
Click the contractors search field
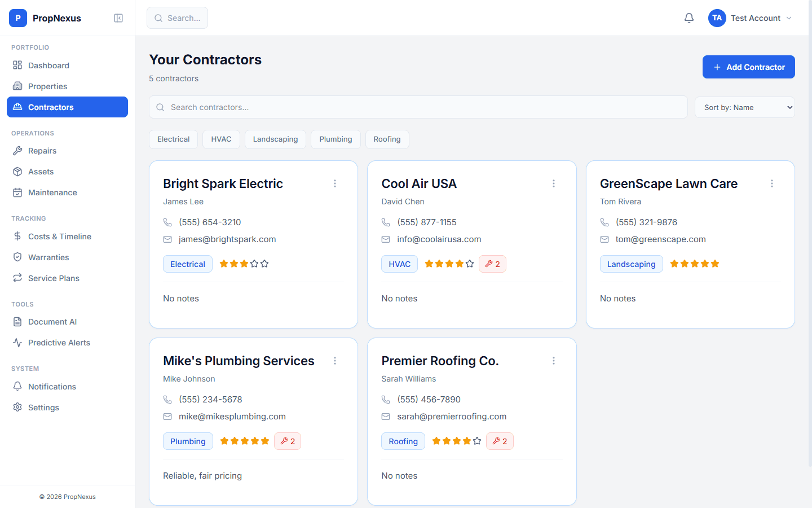pos(417,107)
